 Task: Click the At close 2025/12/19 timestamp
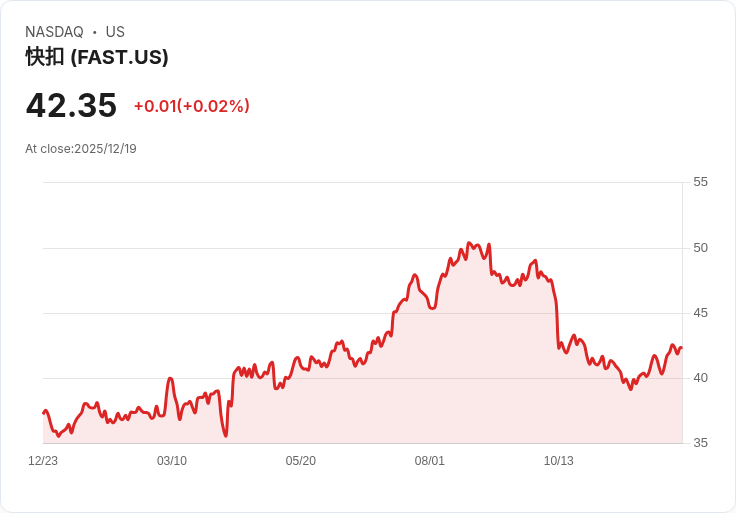point(81,149)
